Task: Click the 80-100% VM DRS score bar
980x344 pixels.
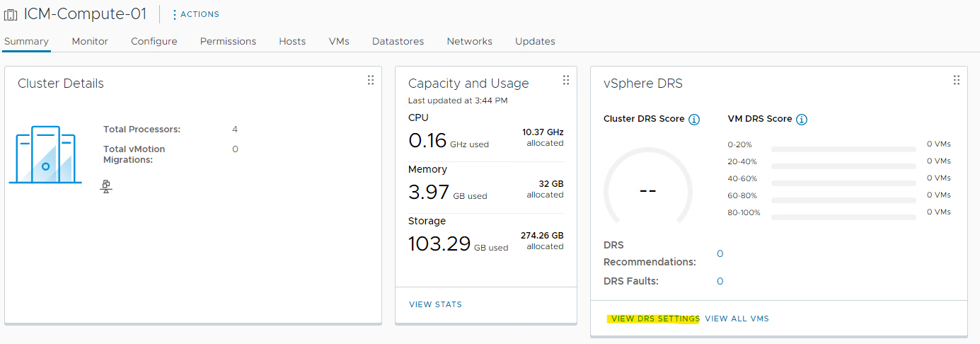Action: 843,217
